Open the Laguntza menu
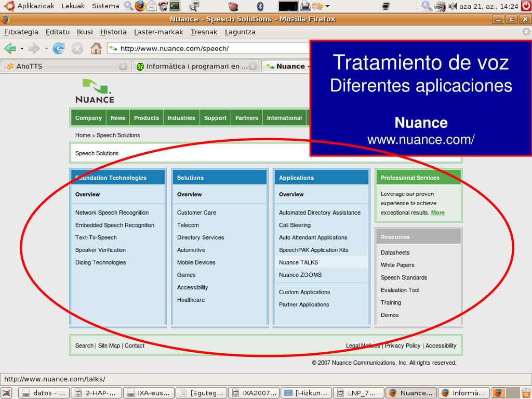Screen dimensions: 532x399 point(240,32)
